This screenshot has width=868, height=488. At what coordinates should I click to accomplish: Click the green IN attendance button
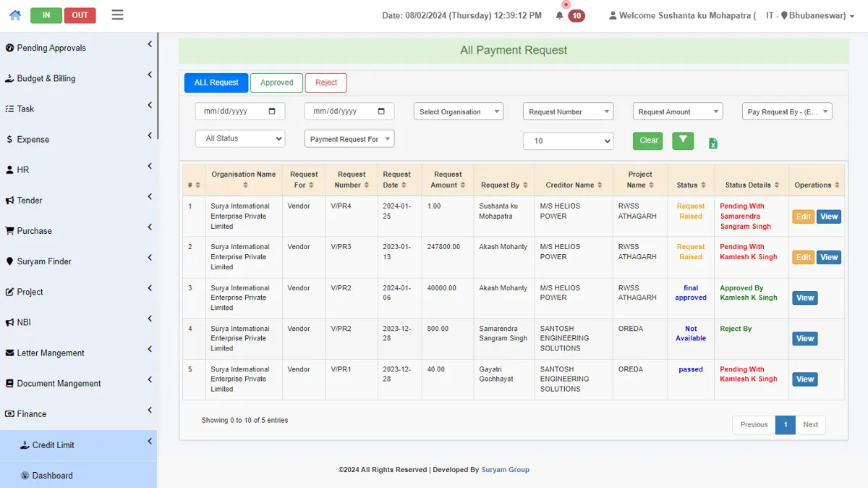[x=46, y=15]
